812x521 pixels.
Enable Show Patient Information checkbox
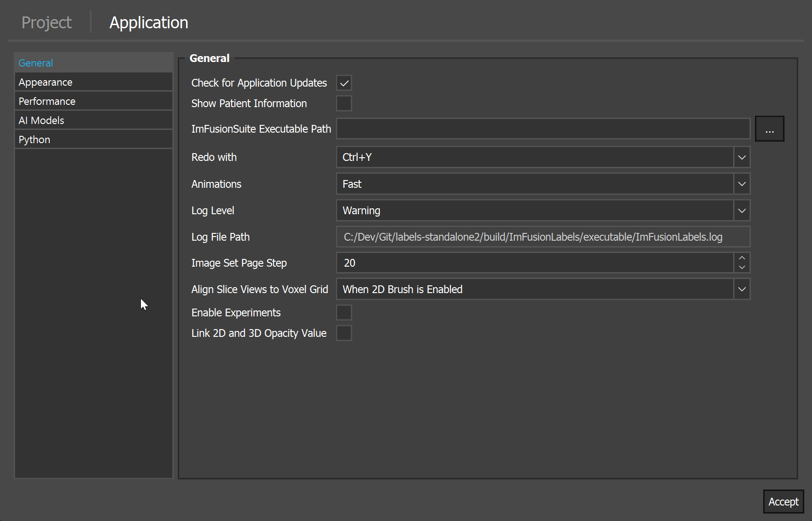click(344, 103)
